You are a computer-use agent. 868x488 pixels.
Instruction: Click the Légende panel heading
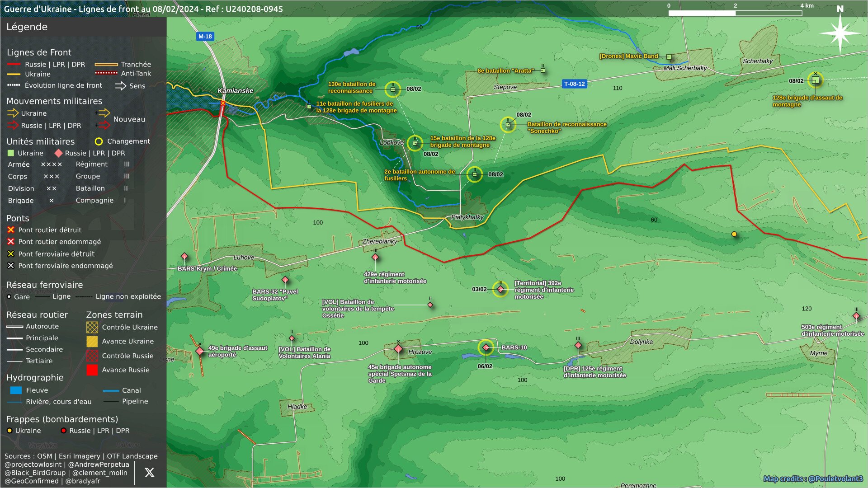click(27, 27)
